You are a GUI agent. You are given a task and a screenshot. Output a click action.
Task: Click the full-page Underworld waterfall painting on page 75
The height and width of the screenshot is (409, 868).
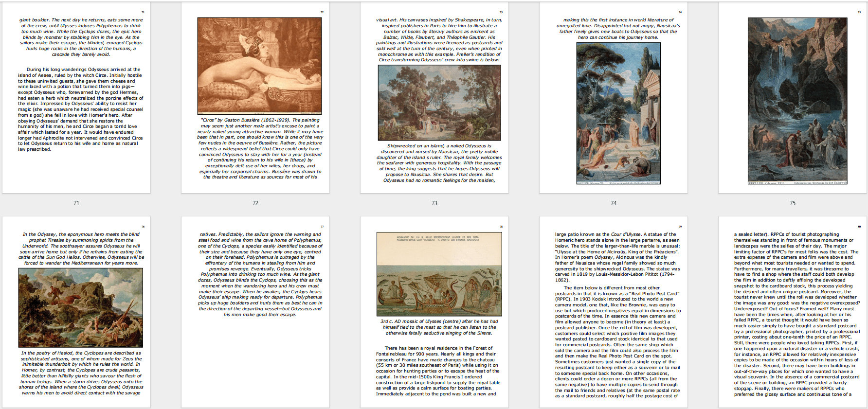click(x=797, y=101)
